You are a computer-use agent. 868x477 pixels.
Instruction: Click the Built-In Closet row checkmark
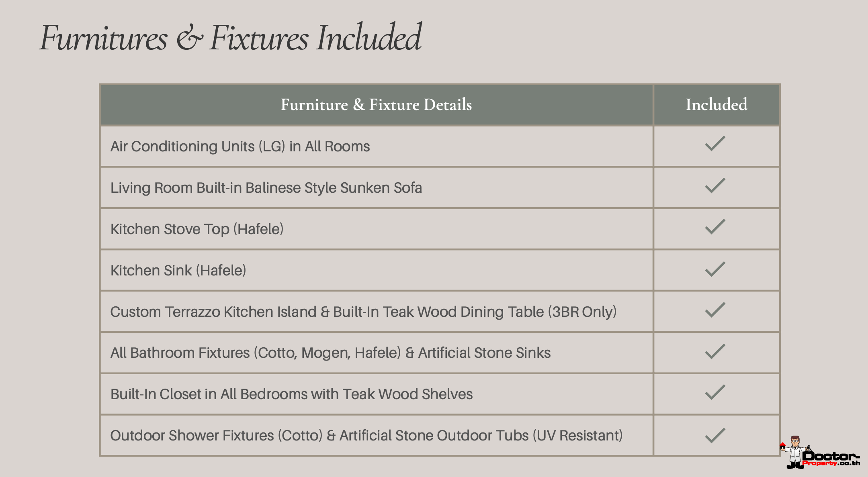715,393
